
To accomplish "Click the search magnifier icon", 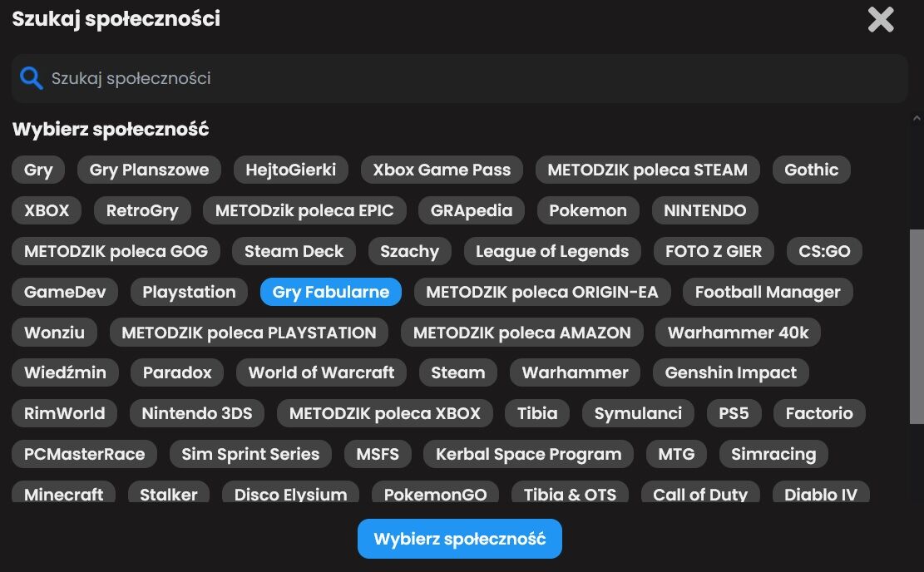I will [32, 79].
